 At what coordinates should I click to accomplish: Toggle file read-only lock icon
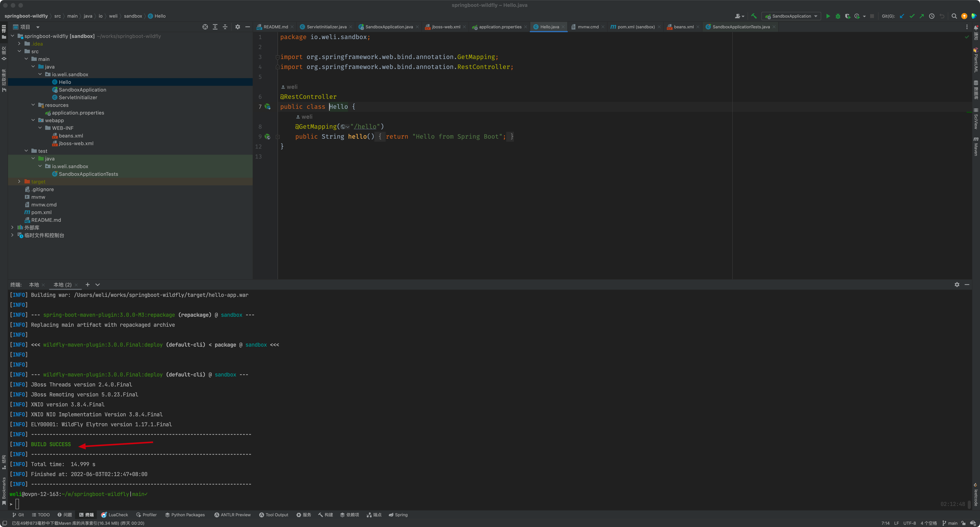click(964, 523)
